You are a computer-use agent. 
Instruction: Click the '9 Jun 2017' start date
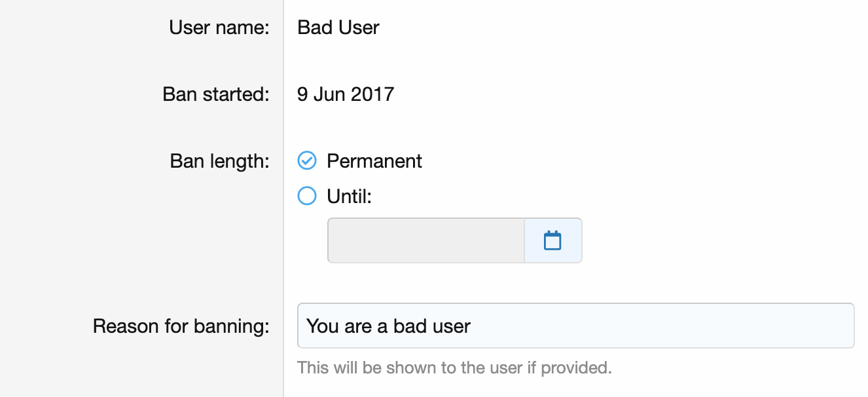tap(346, 94)
